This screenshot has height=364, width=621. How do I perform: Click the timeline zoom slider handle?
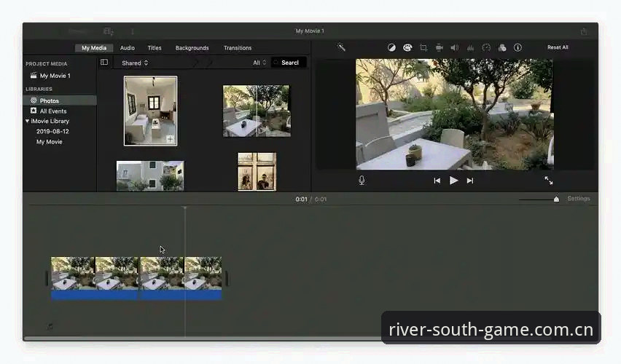tap(556, 199)
